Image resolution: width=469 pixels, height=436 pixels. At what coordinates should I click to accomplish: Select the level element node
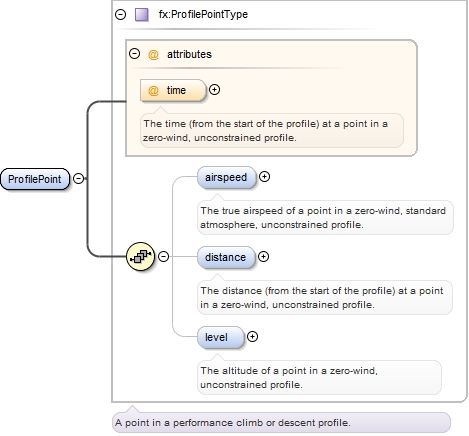(x=220, y=337)
